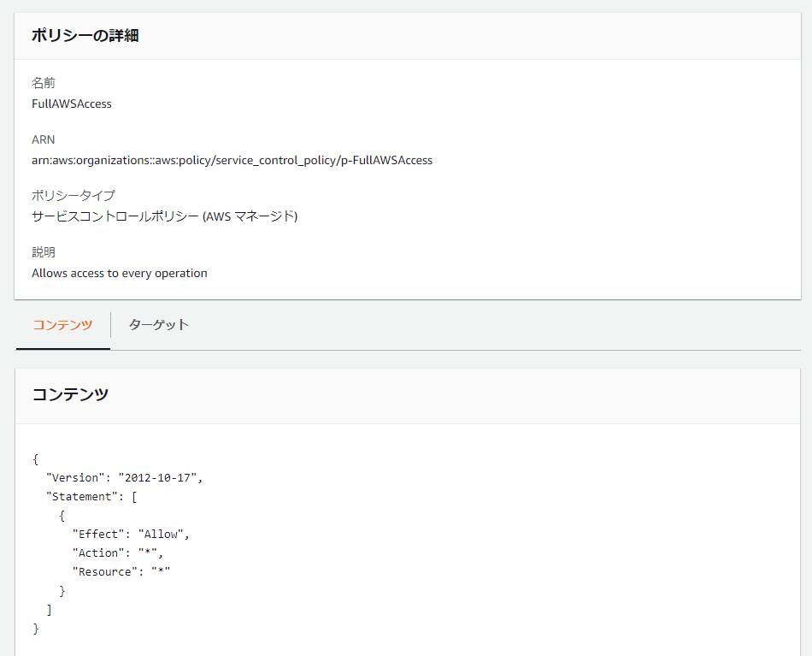Image resolution: width=812 pixels, height=656 pixels.
Task: Click the description Allows access to every operation
Action: 119,273
